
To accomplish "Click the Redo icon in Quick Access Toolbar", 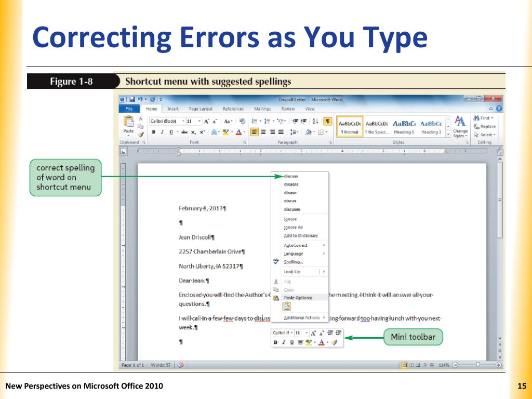I will 152,99.
